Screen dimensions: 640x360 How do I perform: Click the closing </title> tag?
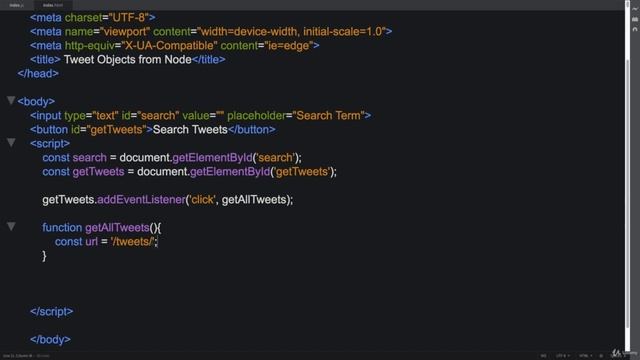[x=209, y=60]
